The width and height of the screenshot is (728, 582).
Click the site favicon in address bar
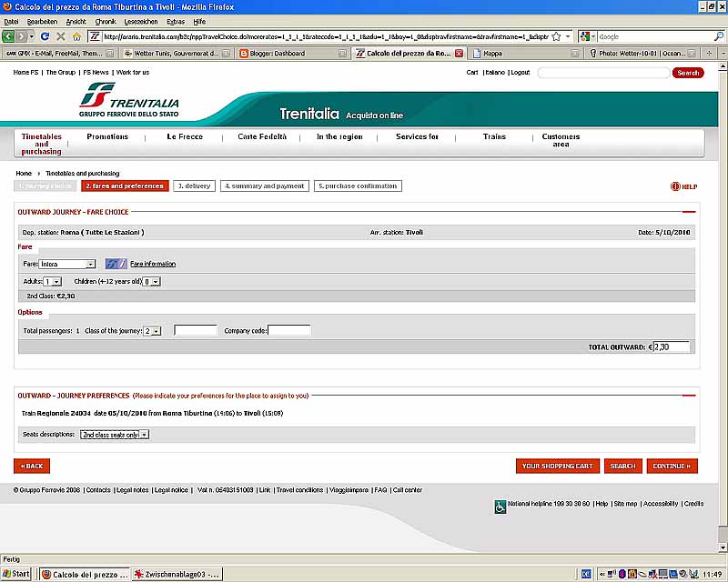click(95, 36)
